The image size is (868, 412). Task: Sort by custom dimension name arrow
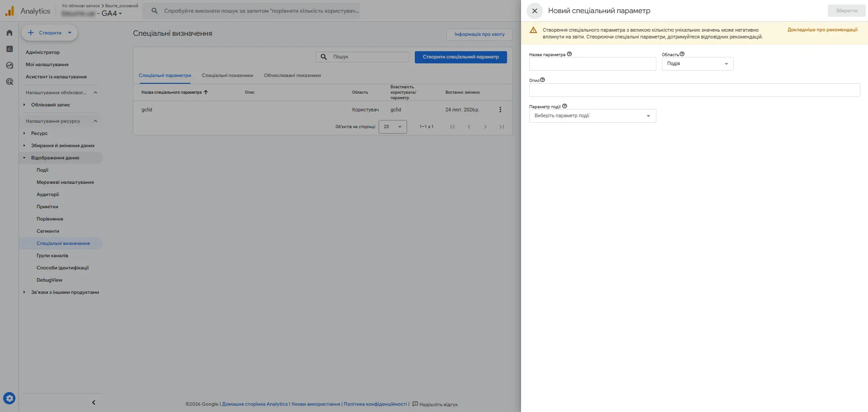click(206, 92)
